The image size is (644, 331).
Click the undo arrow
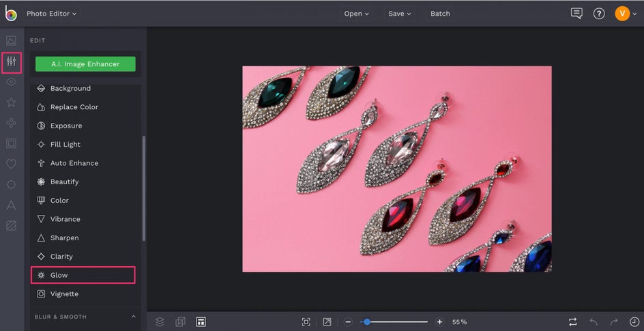coord(594,322)
